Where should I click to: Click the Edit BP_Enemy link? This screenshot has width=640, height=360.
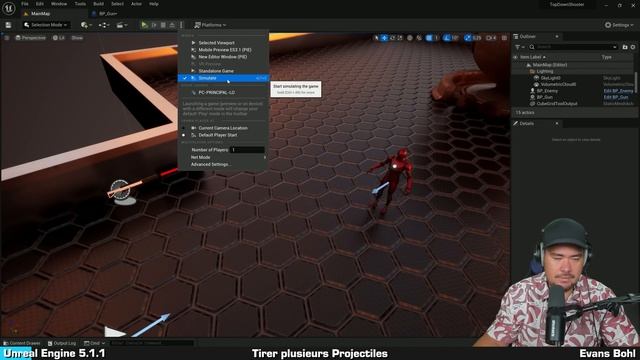click(618, 91)
